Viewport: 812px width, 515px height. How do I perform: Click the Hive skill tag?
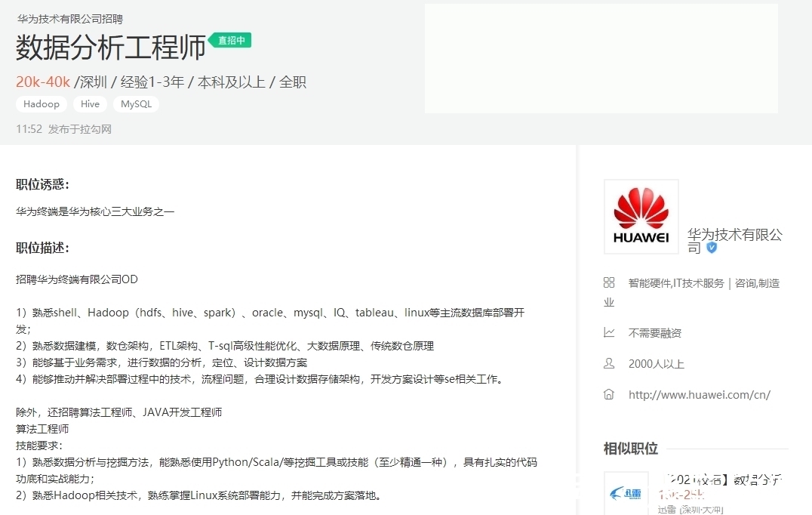[x=90, y=104]
